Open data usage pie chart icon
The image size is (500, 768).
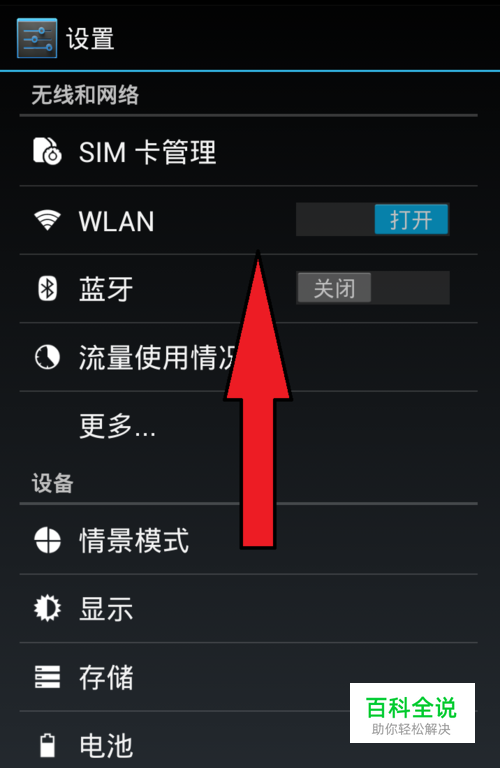[47, 357]
